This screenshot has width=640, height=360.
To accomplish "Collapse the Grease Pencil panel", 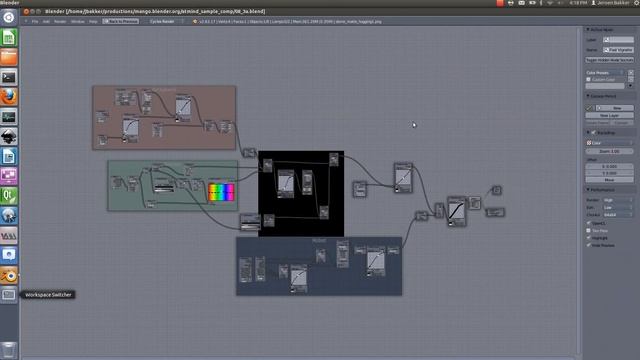I will click(588, 96).
